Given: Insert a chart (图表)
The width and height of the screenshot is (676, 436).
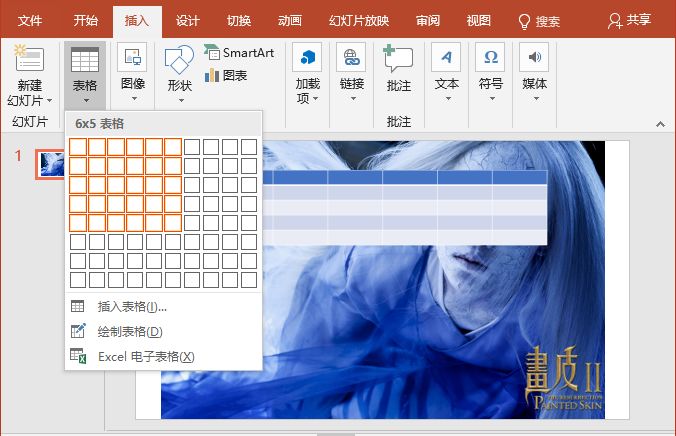Looking at the screenshot, I should point(226,75).
